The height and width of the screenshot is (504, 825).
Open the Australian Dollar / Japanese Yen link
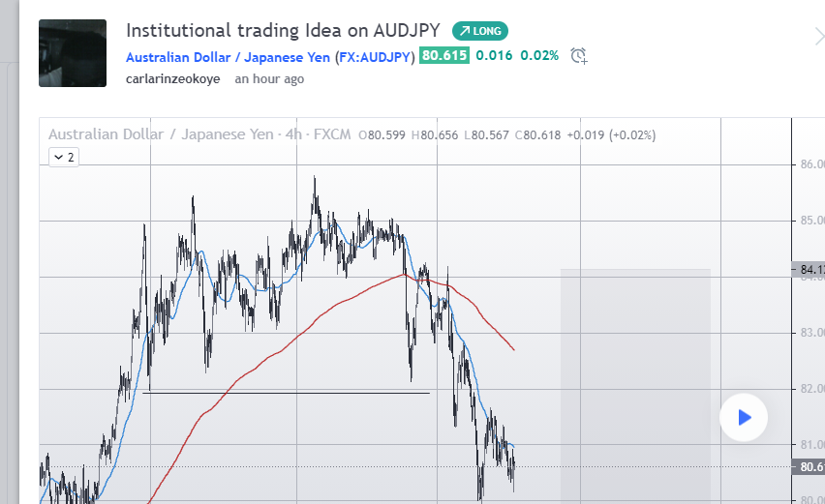coord(228,57)
